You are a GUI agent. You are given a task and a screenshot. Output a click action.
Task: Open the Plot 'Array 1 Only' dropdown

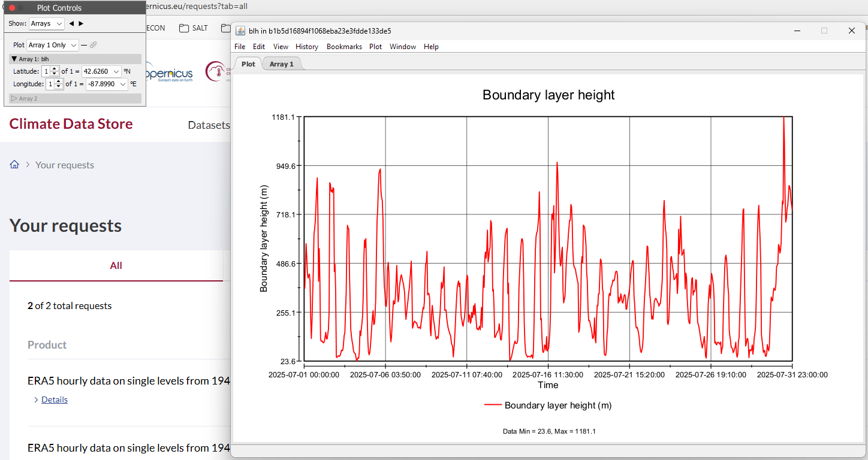(53, 45)
